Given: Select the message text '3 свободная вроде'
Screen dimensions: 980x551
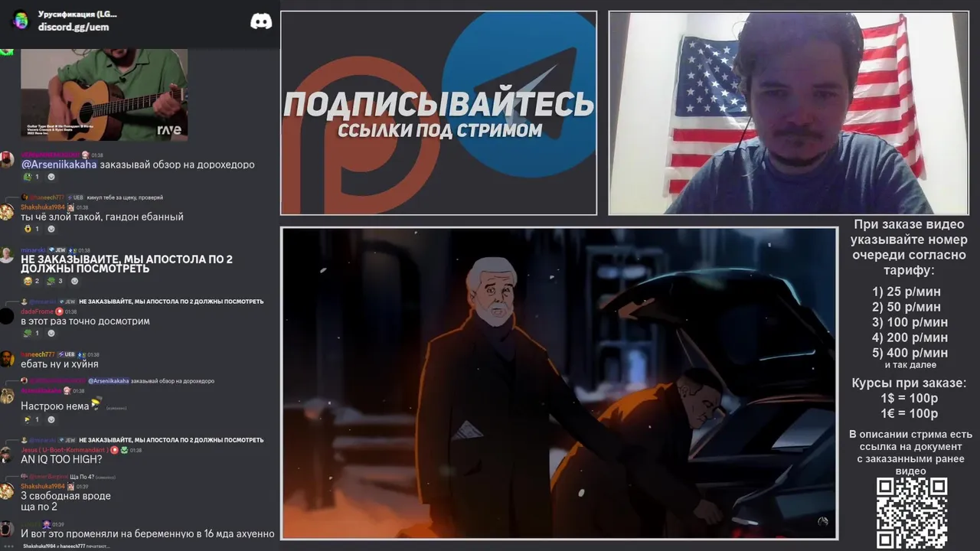Looking at the screenshot, I should [66, 496].
